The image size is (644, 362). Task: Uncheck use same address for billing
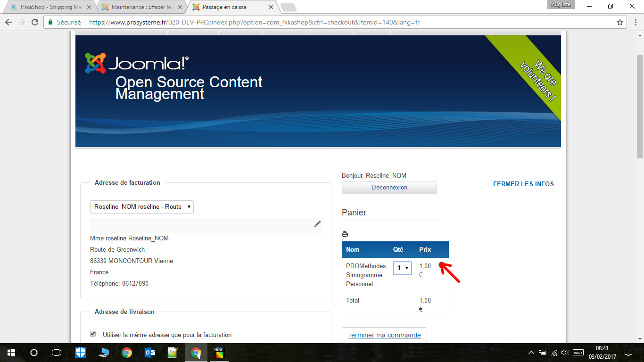pos(93,334)
